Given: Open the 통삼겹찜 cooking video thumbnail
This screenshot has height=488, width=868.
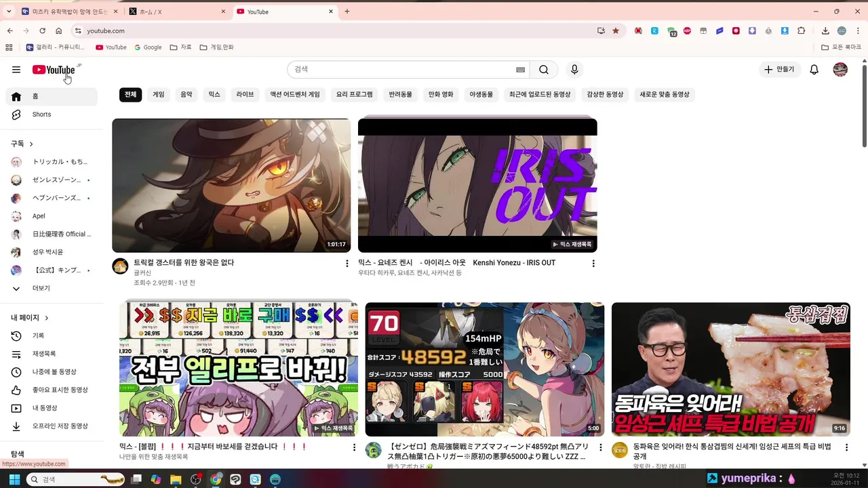Looking at the screenshot, I should tap(731, 369).
